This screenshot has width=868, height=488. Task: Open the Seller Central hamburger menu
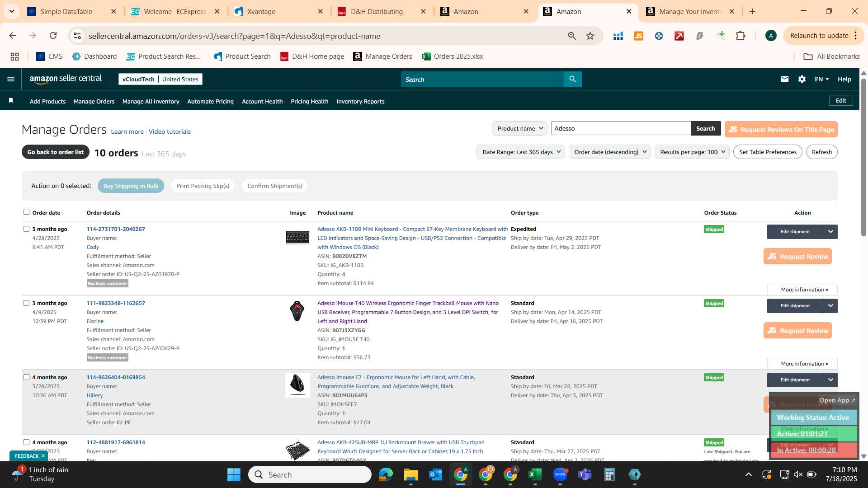[11, 79]
